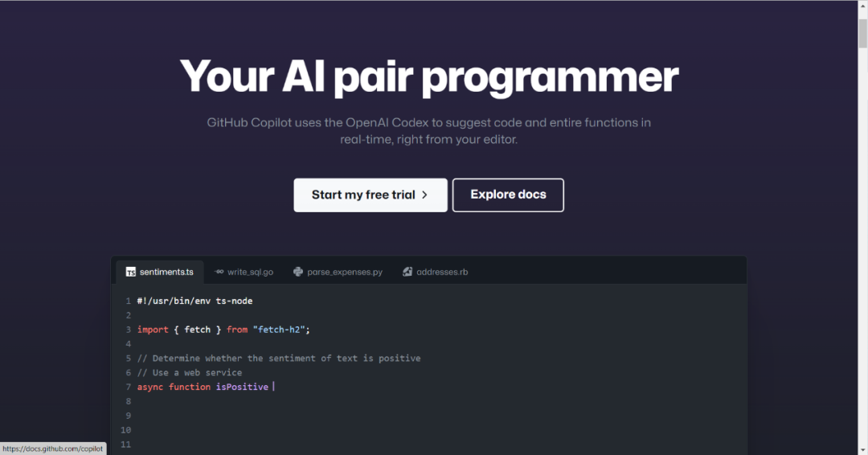Click the "#!/usr/bin/env ts-node" shebang line
This screenshot has width=868, height=455.
click(x=194, y=301)
